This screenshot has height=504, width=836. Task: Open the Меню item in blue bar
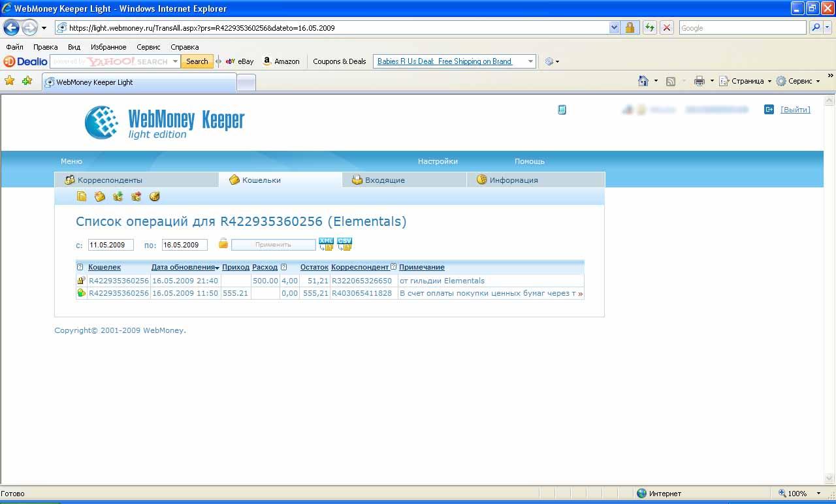(71, 161)
